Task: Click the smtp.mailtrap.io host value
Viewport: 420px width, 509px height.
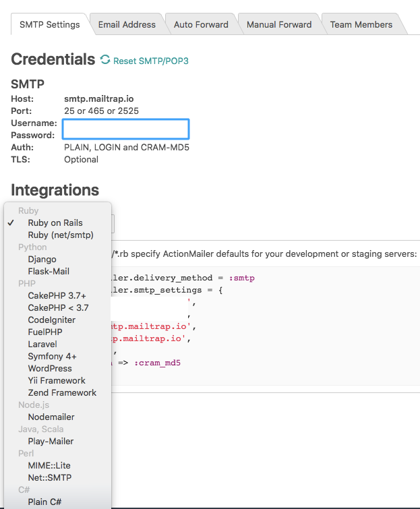Action: (98, 98)
